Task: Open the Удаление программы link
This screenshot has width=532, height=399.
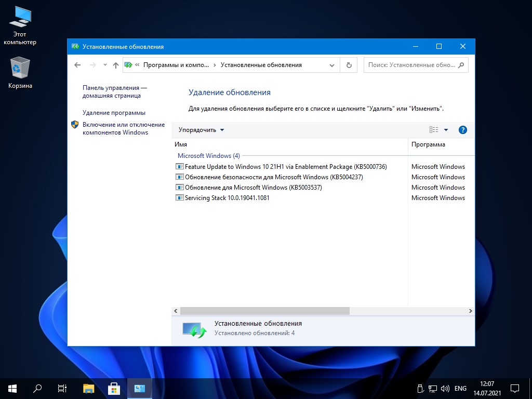Action: (x=114, y=113)
